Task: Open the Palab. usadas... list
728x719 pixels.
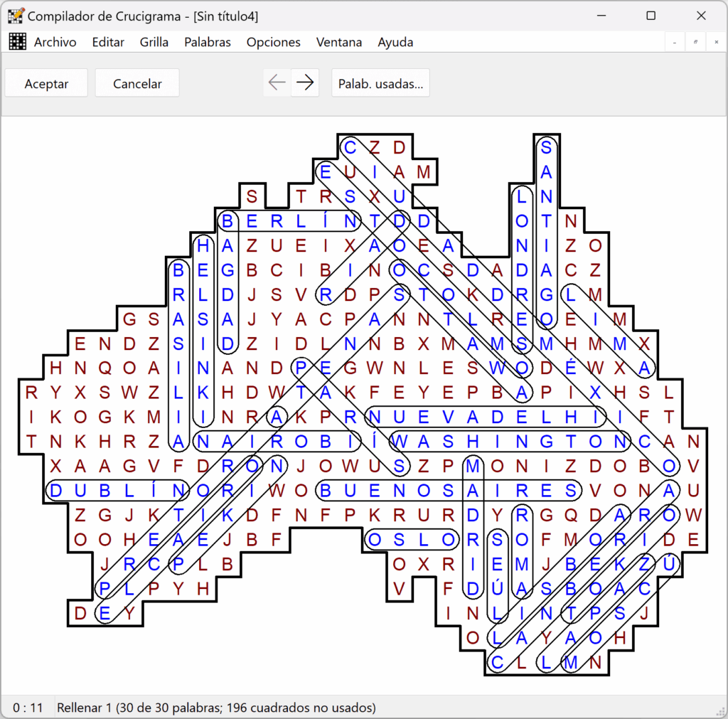Action: [381, 83]
